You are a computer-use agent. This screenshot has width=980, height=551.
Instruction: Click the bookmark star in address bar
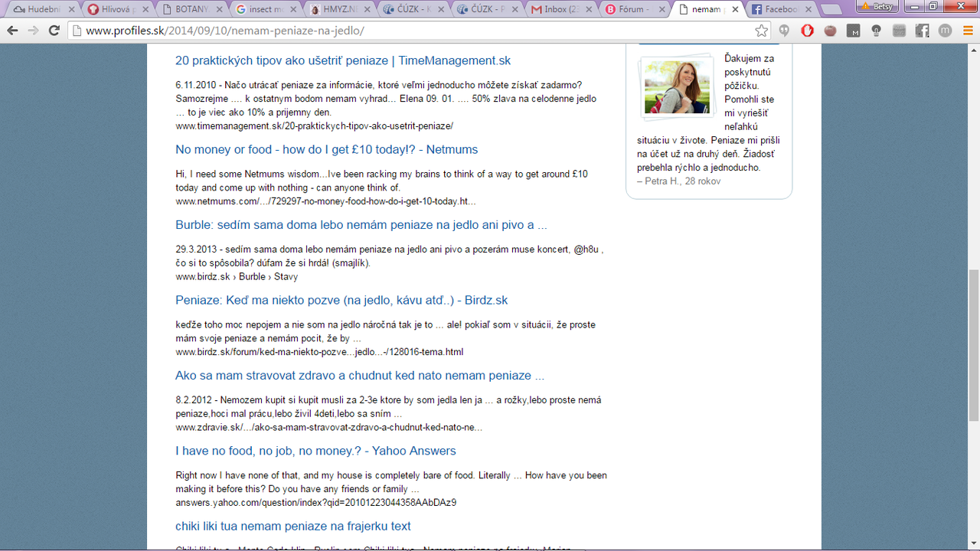click(761, 31)
